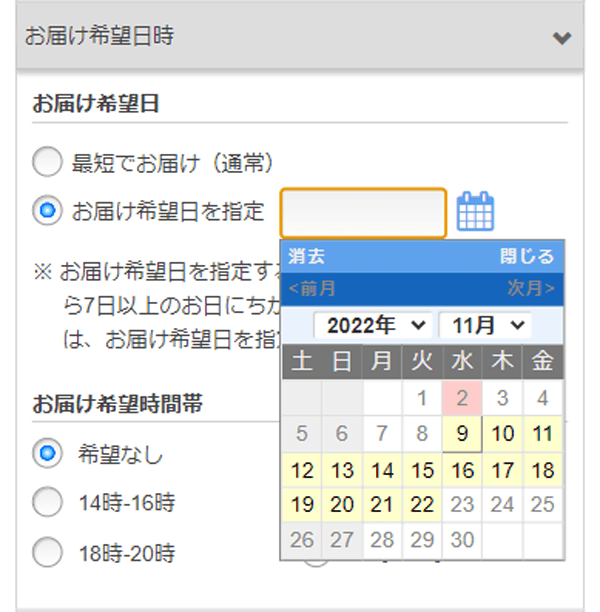
Task: Choose 希望なし time slot
Action: pos(47,453)
